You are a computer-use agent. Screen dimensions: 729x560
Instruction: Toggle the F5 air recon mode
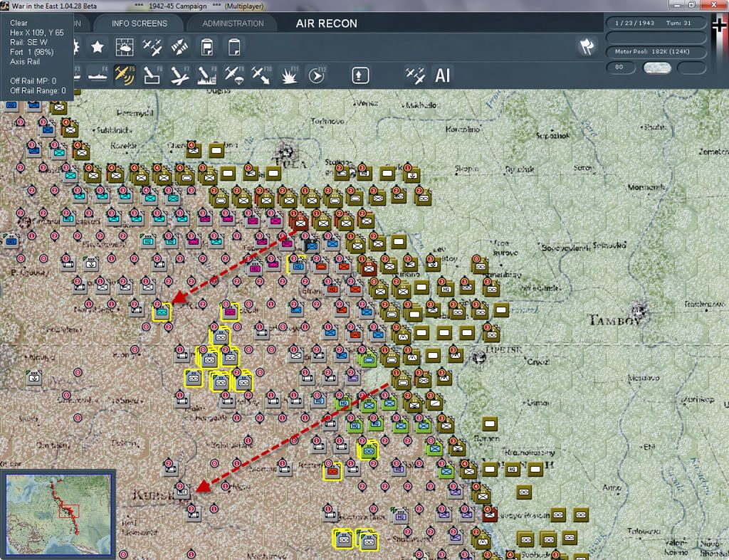[x=125, y=75]
